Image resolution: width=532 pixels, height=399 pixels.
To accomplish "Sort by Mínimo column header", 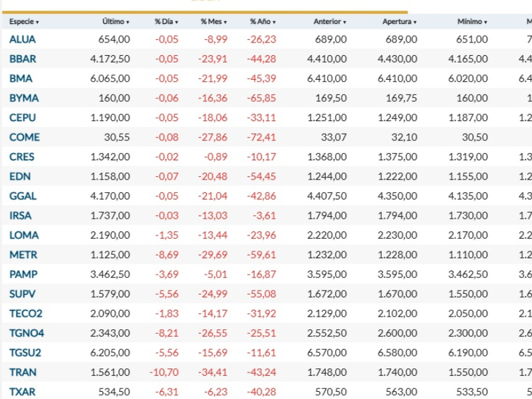I will 472,22.
